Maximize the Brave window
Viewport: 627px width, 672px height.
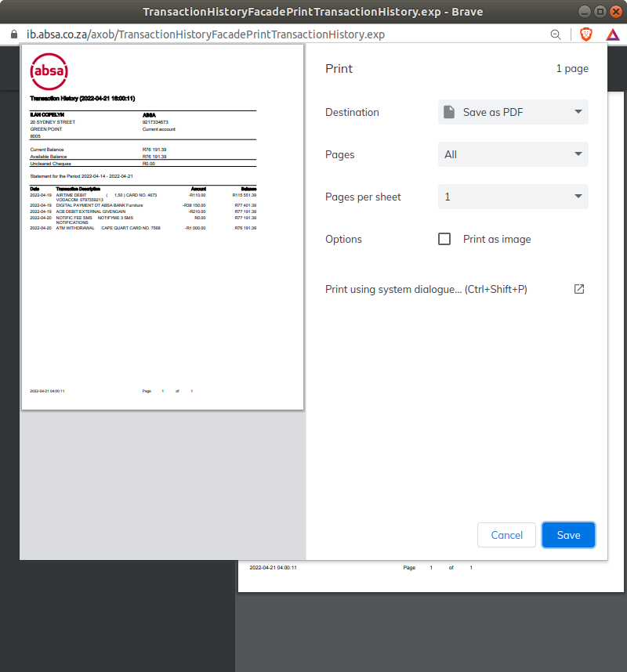tap(600, 12)
